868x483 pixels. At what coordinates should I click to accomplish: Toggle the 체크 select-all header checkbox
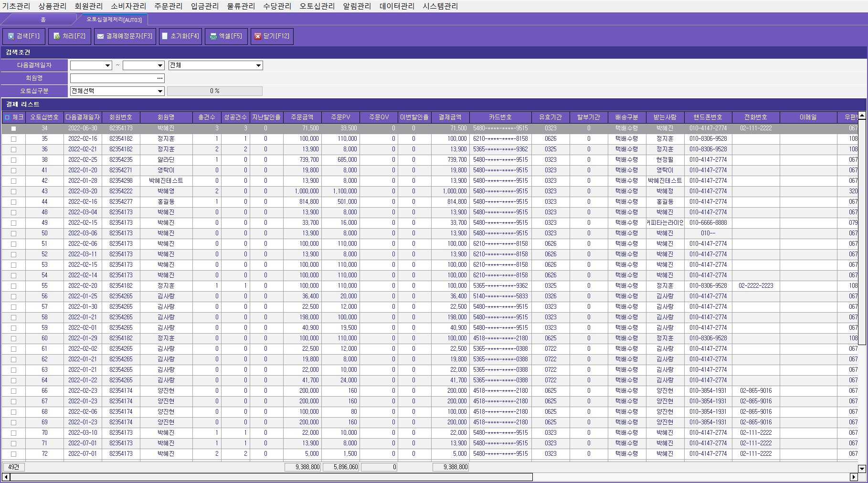7,117
